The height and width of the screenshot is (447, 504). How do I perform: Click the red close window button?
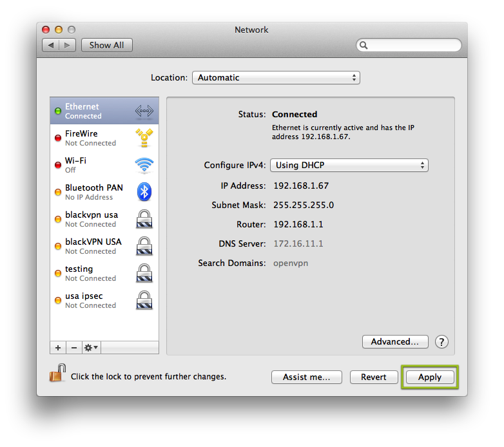(x=46, y=30)
